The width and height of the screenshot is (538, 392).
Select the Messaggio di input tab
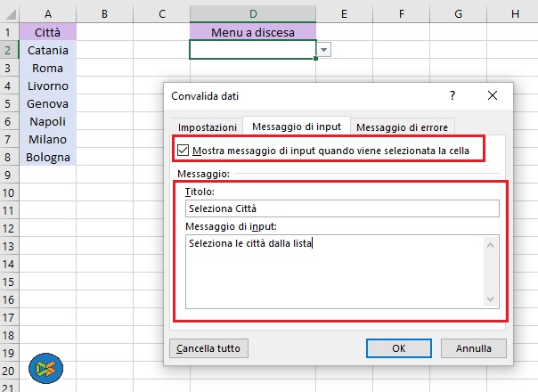(297, 126)
